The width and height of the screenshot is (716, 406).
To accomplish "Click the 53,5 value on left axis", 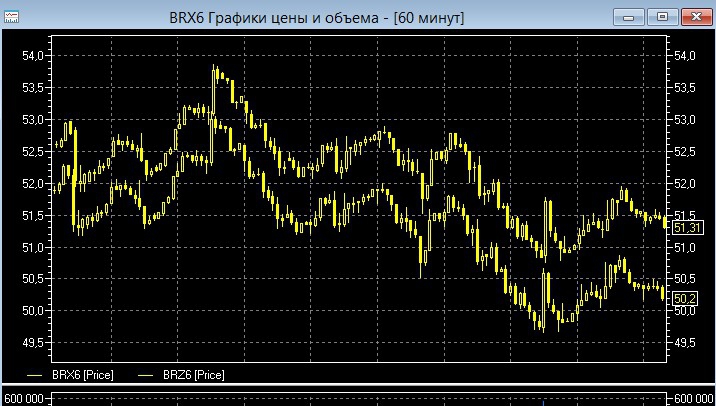I will 32,88.
